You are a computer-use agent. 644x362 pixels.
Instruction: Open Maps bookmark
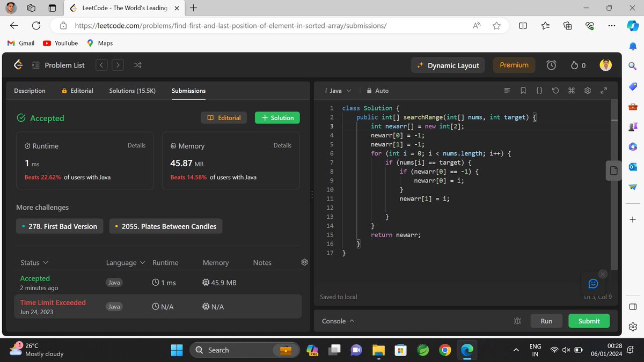coord(100,43)
